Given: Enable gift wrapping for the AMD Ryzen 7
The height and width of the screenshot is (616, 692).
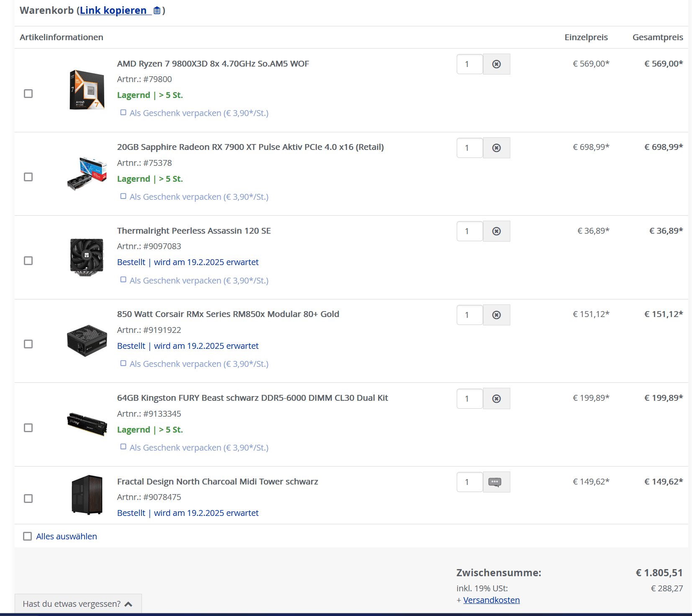Looking at the screenshot, I should tap(123, 112).
